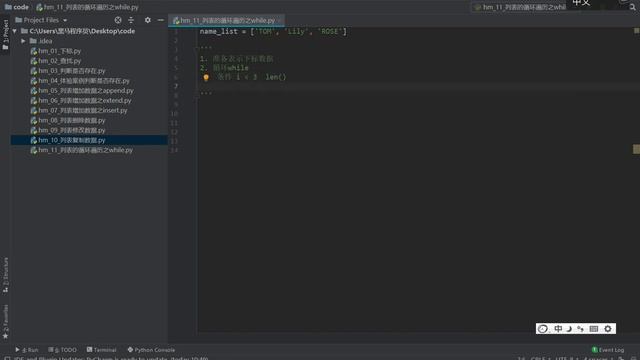Viewport: 640px width, 360px height.
Task: Open the Run tool window
Action: 27,350
